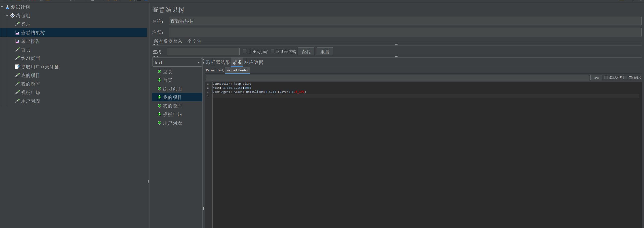Click the sampler pipette icon beside 登录 in the plan tree
Screen dimensions: 644x228
(17, 24)
